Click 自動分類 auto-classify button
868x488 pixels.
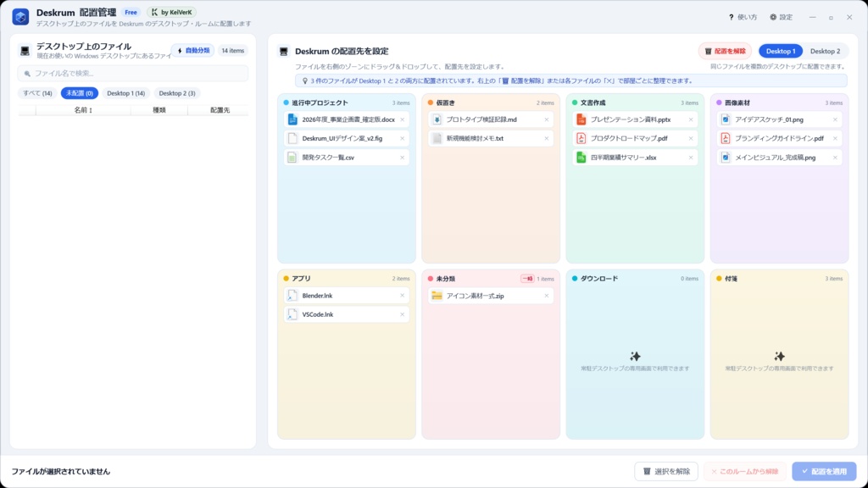(x=192, y=50)
